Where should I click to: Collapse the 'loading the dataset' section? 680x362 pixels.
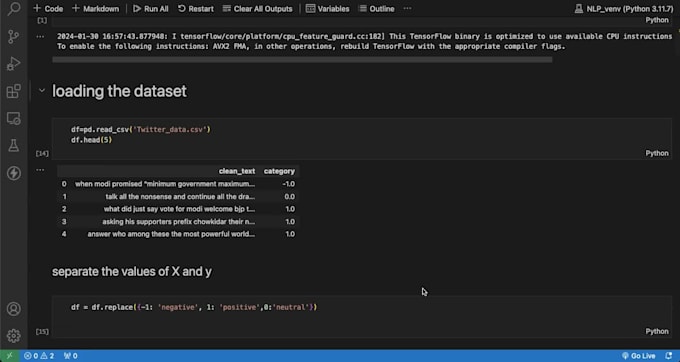pyautogui.click(x=42, y=91)
